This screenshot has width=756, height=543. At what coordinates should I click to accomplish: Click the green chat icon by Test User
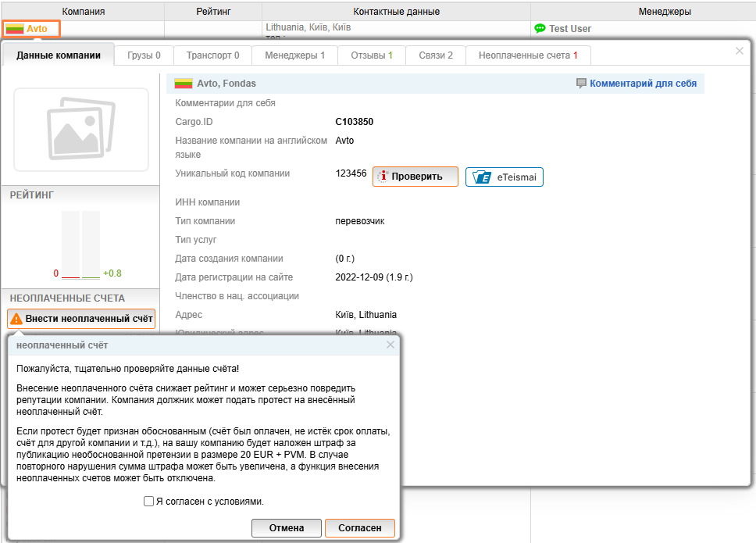coord(540,29)
